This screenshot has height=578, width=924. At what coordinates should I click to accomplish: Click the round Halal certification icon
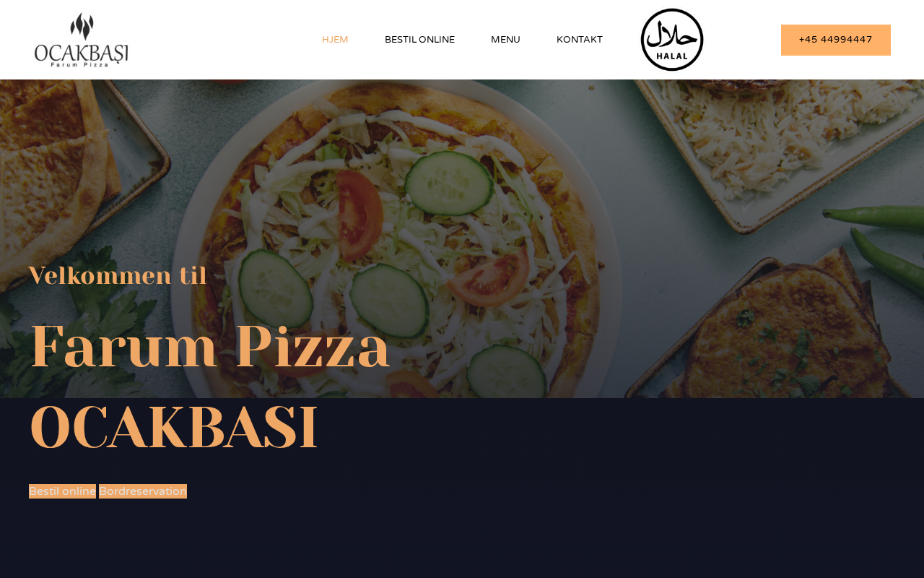click(672, 40)
